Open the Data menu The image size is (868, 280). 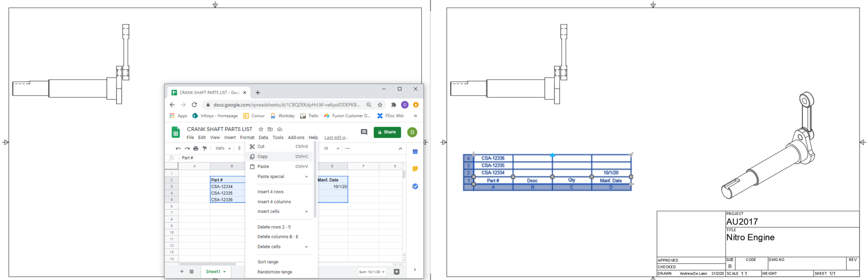click(x=263, y=137)
